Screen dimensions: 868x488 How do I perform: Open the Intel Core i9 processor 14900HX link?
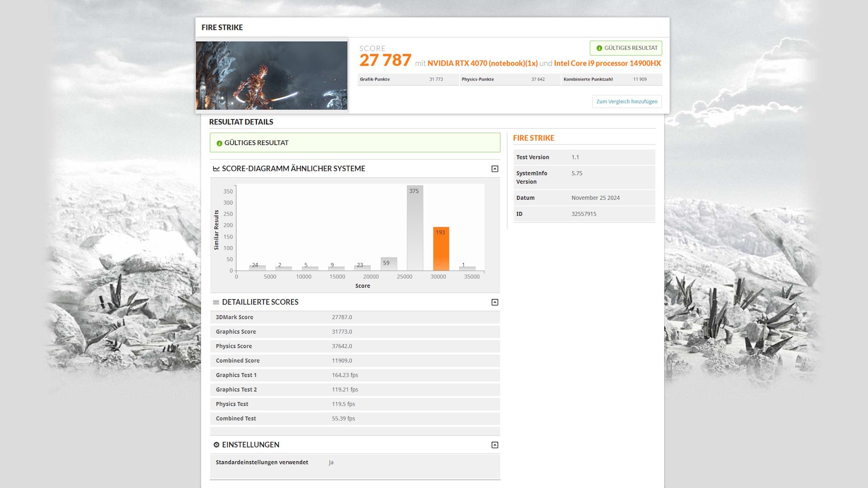click(607, 63)
